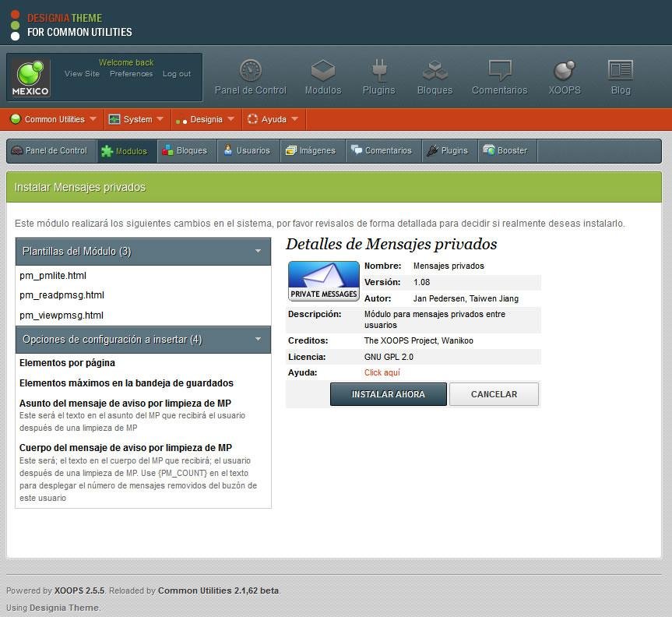The height and width of the screenshot is (617, 672).
Task: Select the Modulos icon in top navigation
Action: click(x=322, y=70)
